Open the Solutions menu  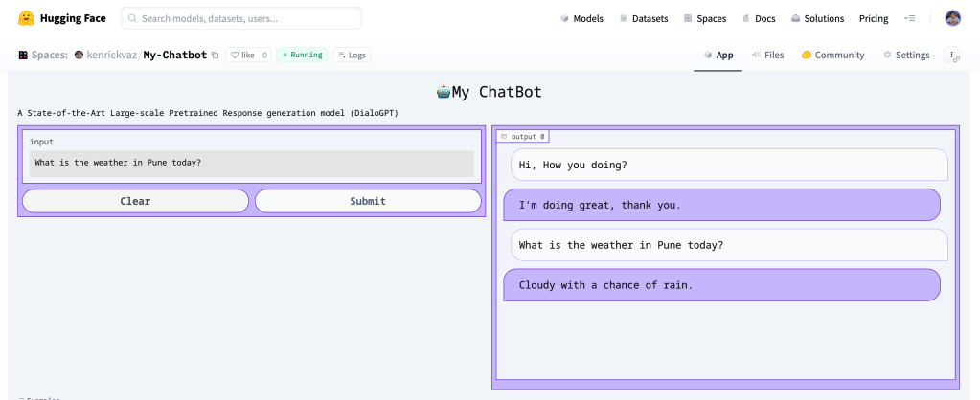point(817,18)
